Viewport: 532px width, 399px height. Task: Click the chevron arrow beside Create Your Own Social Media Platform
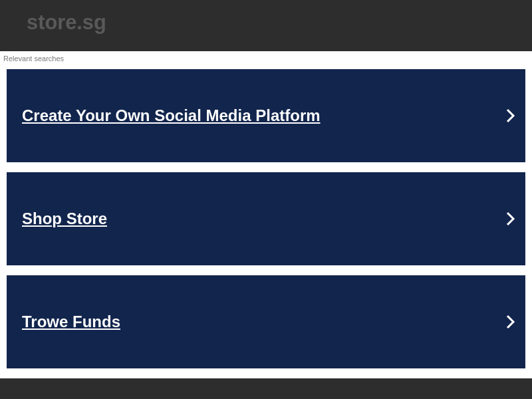pyautogui.click(x=510, y=116)
